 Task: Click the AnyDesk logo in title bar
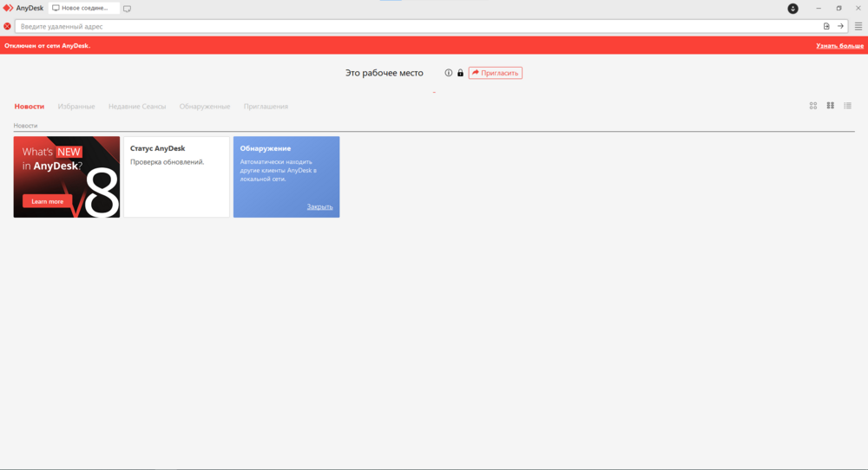8,9
